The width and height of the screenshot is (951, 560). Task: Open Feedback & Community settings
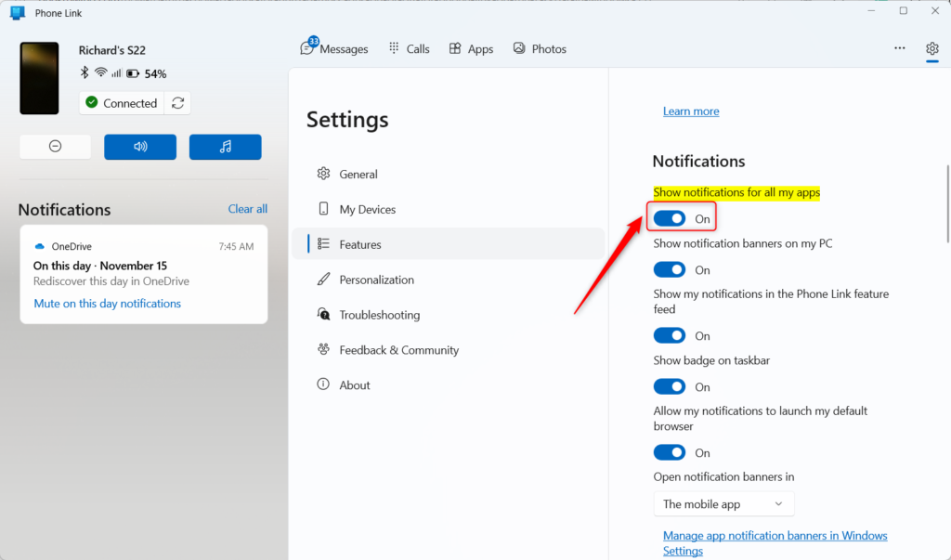(449, 350)
